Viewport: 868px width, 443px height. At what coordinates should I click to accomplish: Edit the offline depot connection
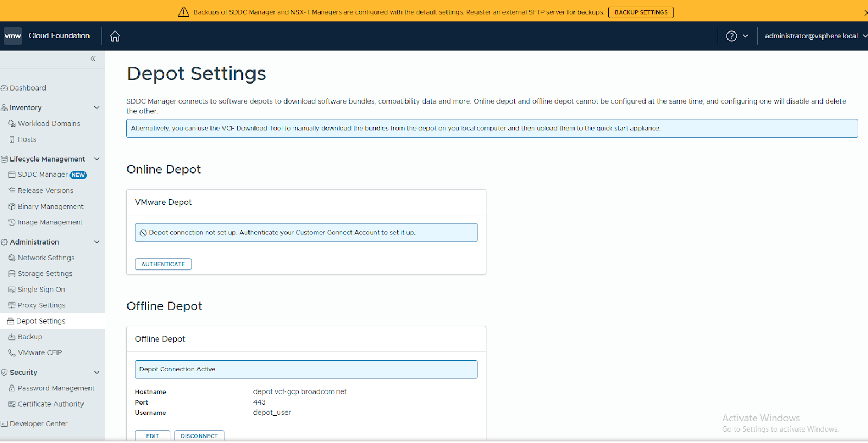click(x=152, y=436)
